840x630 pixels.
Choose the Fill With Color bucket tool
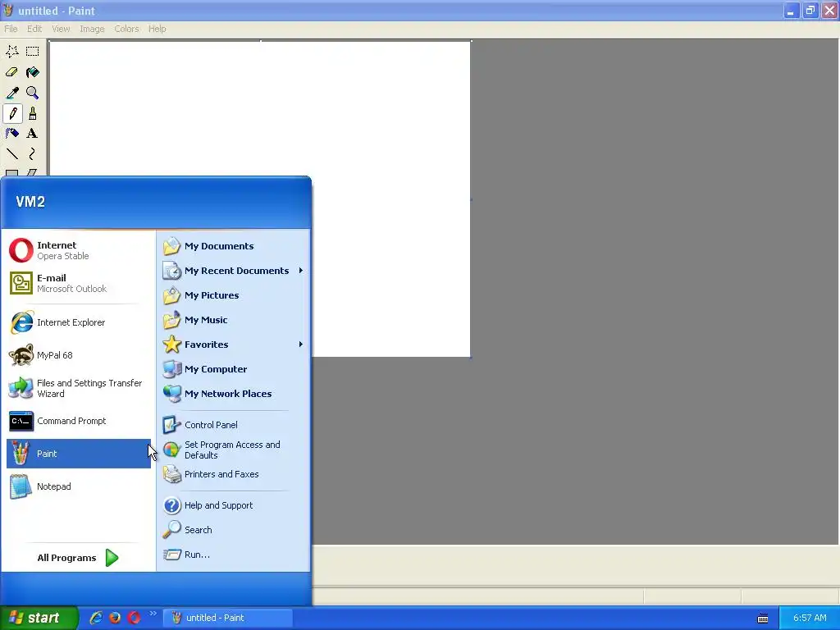tap(33, 72)
